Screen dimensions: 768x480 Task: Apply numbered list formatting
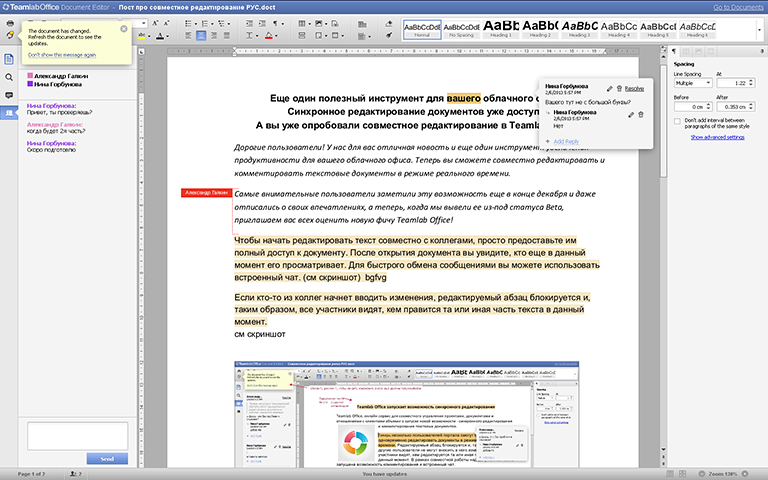(207, 24)
